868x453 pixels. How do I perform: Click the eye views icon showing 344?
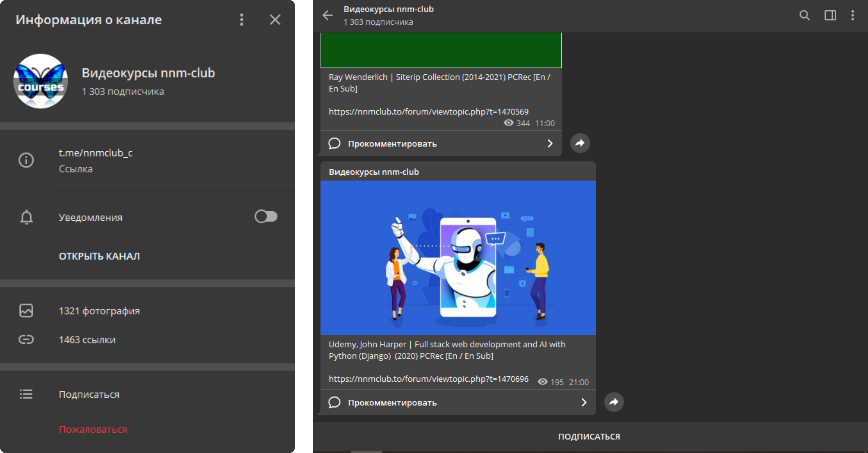click(509, 123)
